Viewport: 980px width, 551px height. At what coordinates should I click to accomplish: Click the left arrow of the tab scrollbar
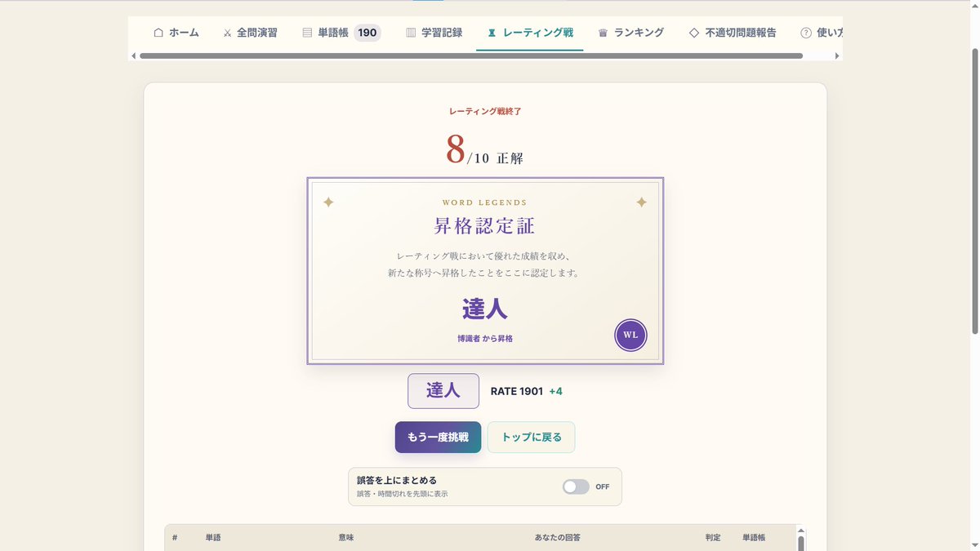coord(132,56)
